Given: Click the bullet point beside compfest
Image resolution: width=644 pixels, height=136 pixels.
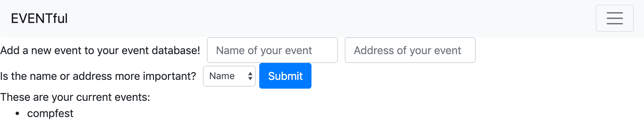Looking at the screenshot, I should (x=18, y=114).
